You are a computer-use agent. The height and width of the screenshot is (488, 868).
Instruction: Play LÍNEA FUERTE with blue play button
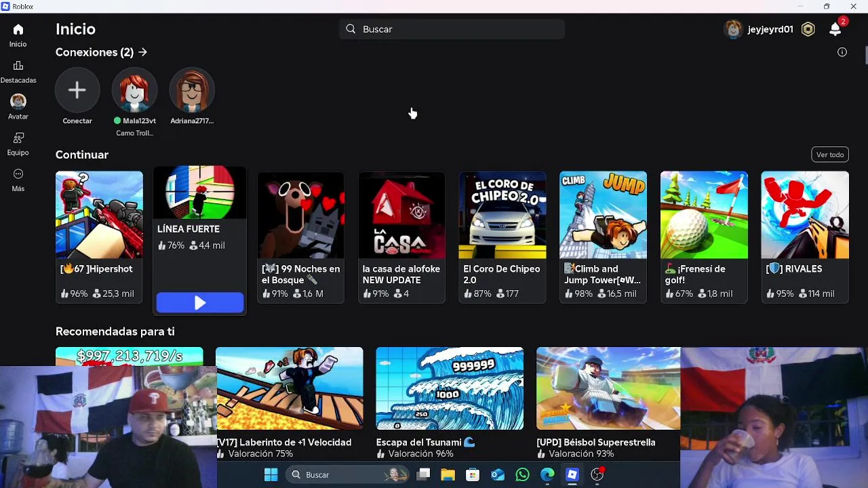pyautogui.click(x=200, y=303)
